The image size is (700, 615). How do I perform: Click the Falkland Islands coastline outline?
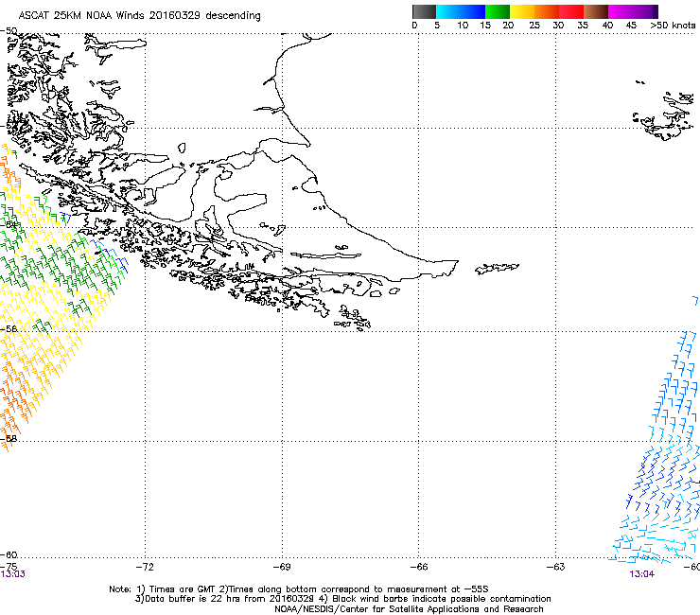(x=664, y=115)
